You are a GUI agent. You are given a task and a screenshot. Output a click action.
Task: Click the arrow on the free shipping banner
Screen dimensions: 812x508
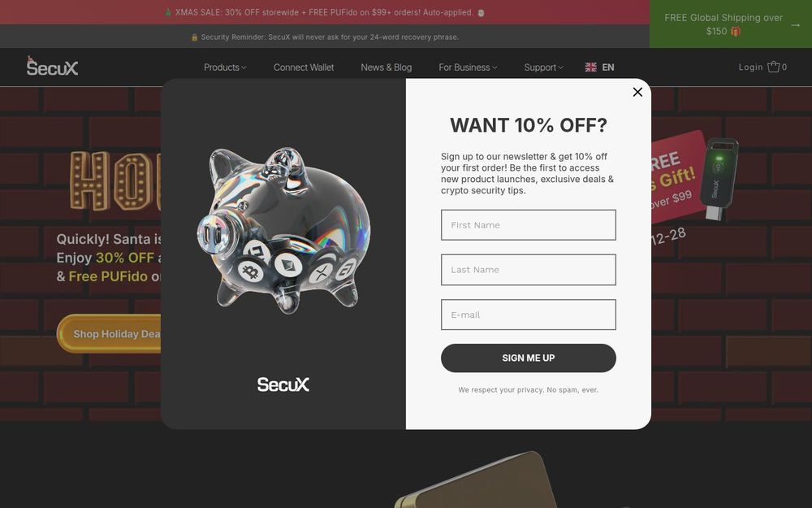point(796,25)
